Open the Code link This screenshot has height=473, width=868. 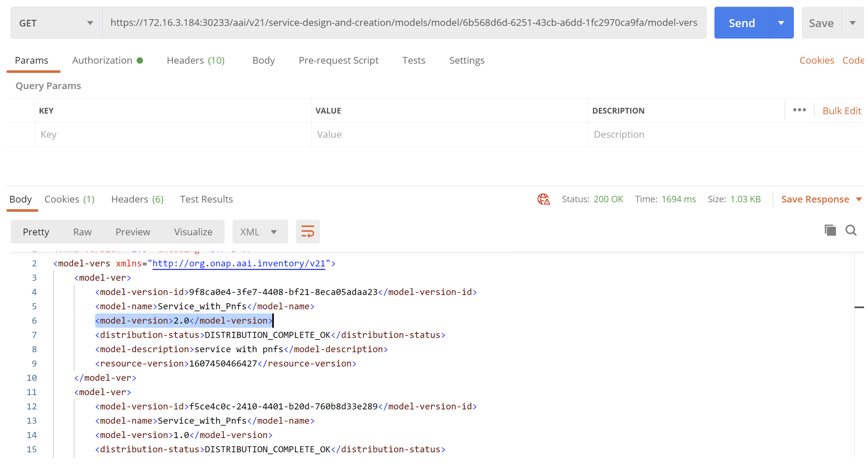(853, 60)
